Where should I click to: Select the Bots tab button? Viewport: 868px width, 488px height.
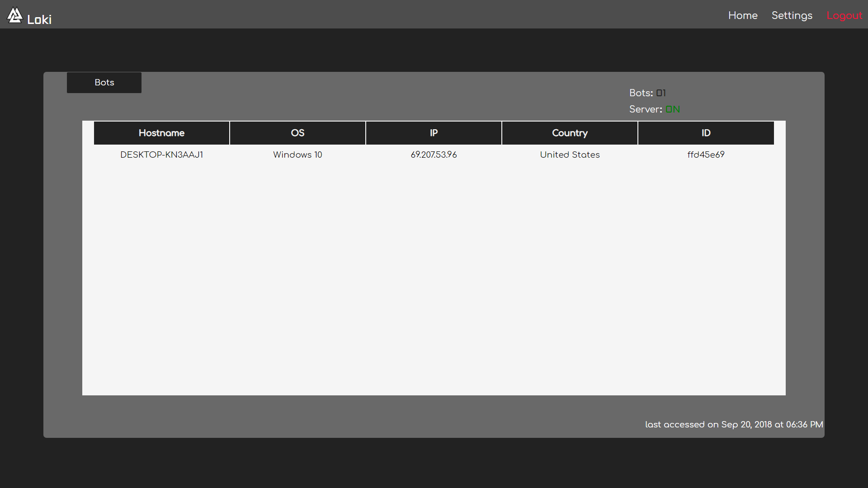coord(104,83)
